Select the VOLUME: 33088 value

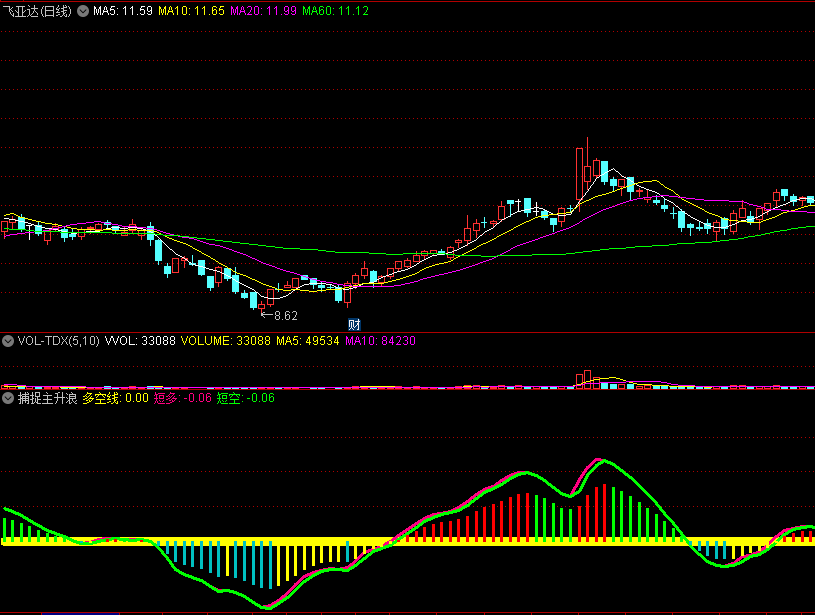[226, 341]
